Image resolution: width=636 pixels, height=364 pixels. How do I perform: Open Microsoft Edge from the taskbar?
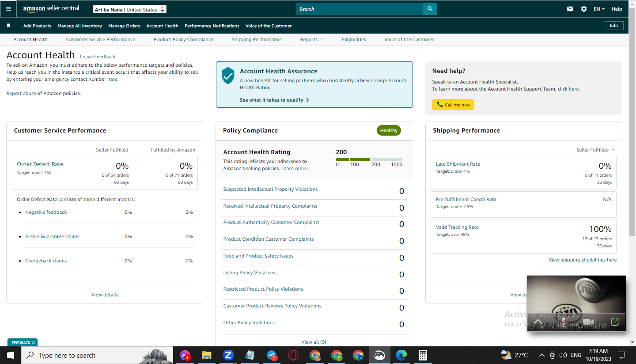point(401,355)
